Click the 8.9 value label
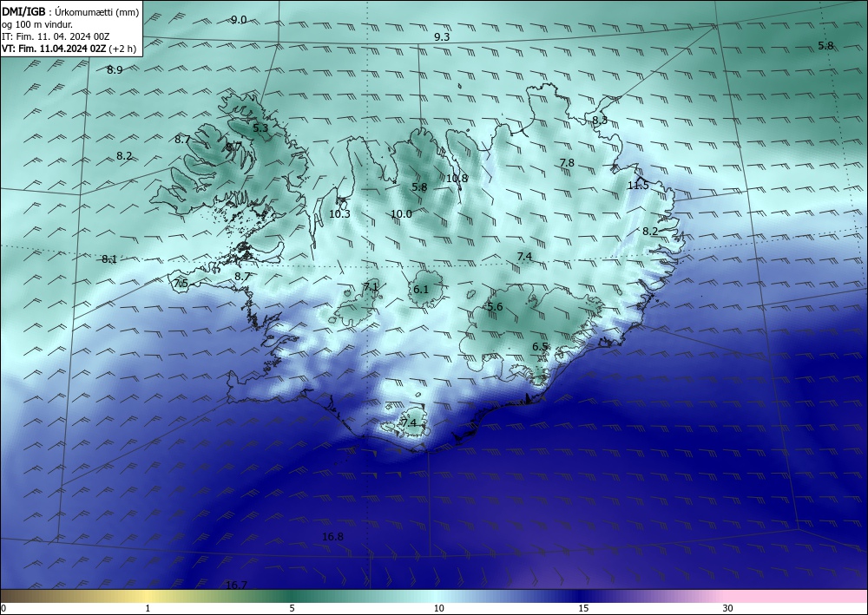The height and width of the screenshot is (615, 868). [x=115, y=69]
